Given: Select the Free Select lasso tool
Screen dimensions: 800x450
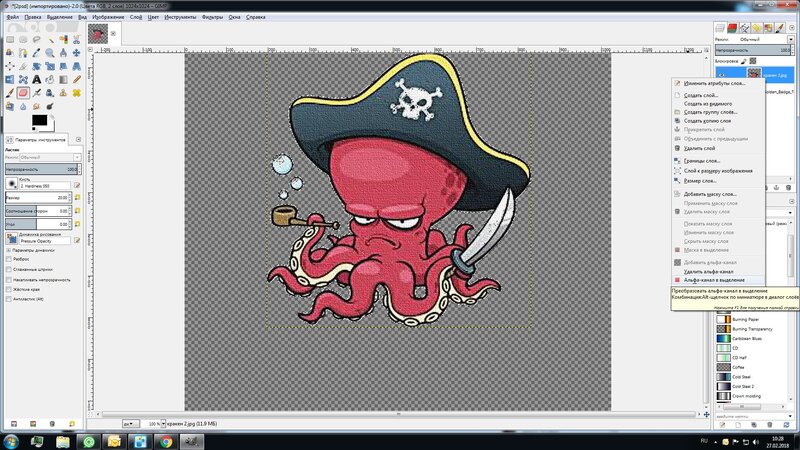Looking at the screenshot, I should pyautogui.click(x=37, y=39).
